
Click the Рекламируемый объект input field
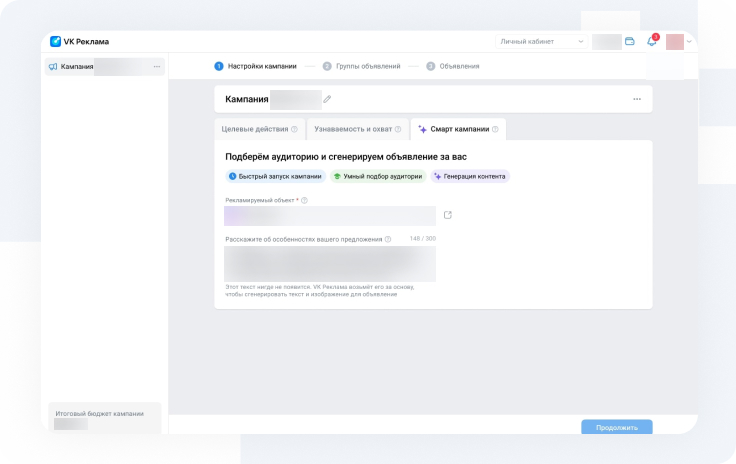coord(329,215)
